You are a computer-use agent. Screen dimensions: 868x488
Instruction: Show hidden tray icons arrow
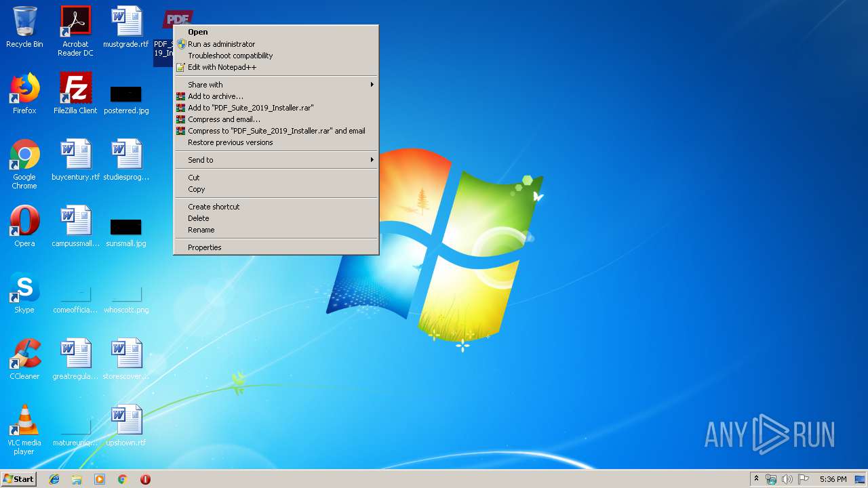pos(756,479)
